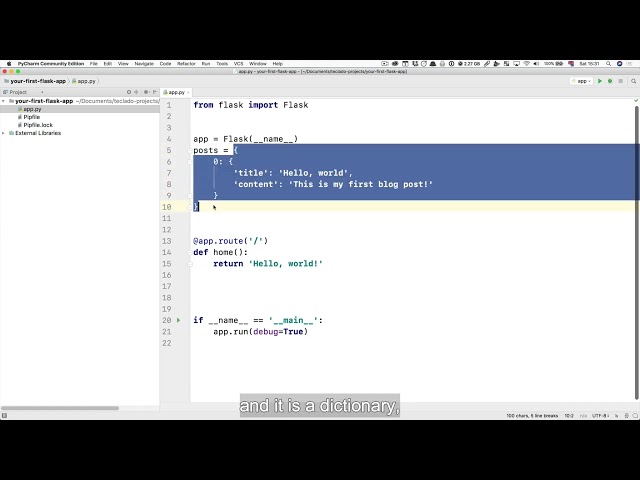Select Pipfile in the project tree
Screen dimensions: 640x480
(x=31, y=117)
